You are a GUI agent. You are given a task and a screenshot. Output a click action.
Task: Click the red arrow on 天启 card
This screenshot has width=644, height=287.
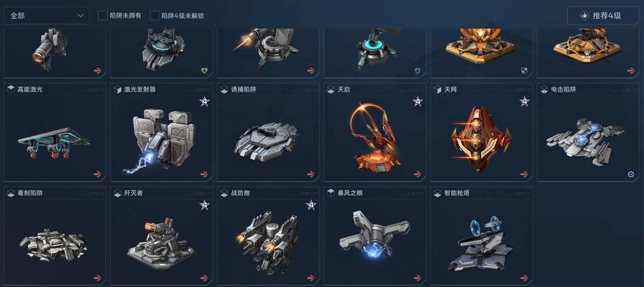tap(417, 174)
